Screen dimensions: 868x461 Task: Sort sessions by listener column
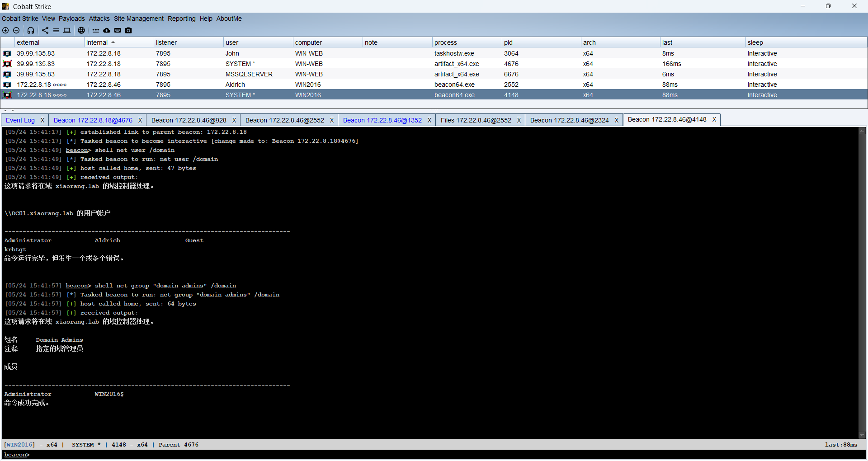(189, 42)
